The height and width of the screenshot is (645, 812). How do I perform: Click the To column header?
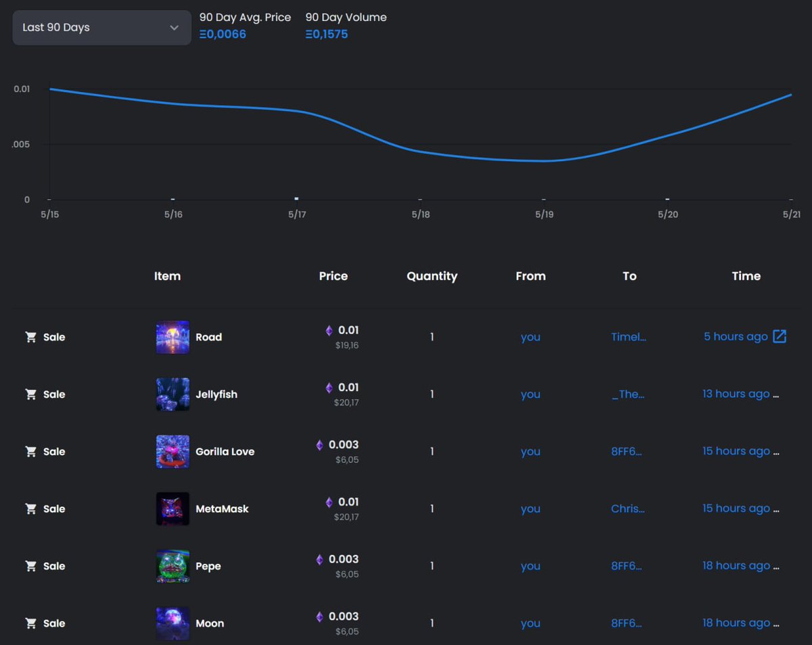tap(629, 276)
